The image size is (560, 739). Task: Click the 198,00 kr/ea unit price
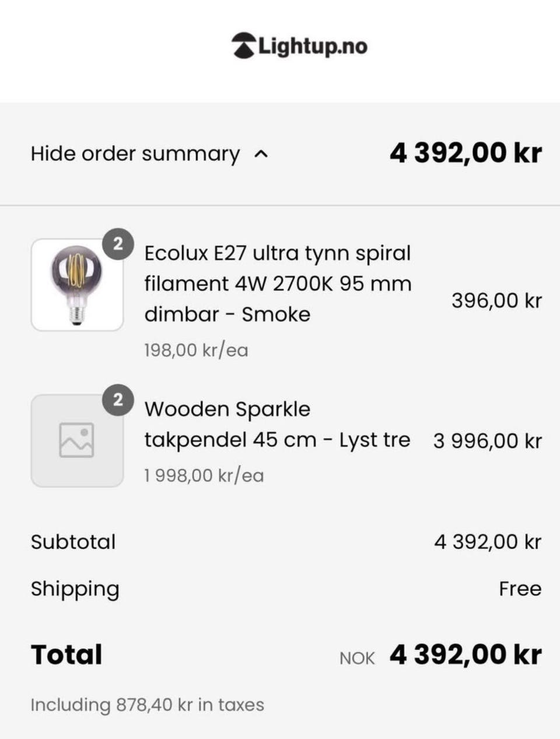coord(196,350)
